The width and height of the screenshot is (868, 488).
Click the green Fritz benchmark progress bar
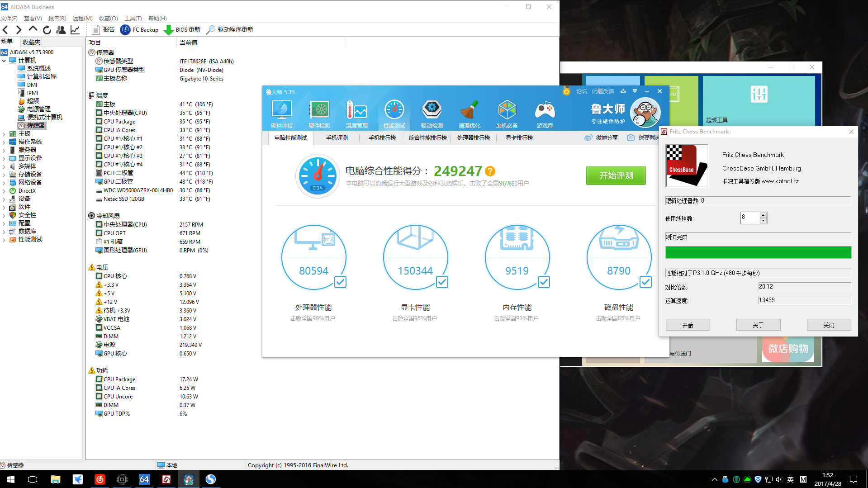click(x=759, y=252)
